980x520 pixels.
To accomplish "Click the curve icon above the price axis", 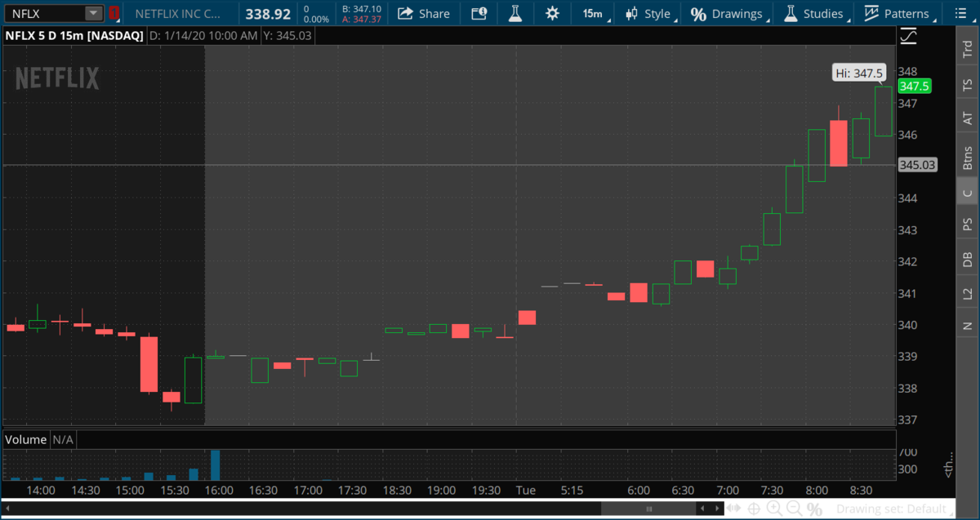I will [x=907, y=36].
